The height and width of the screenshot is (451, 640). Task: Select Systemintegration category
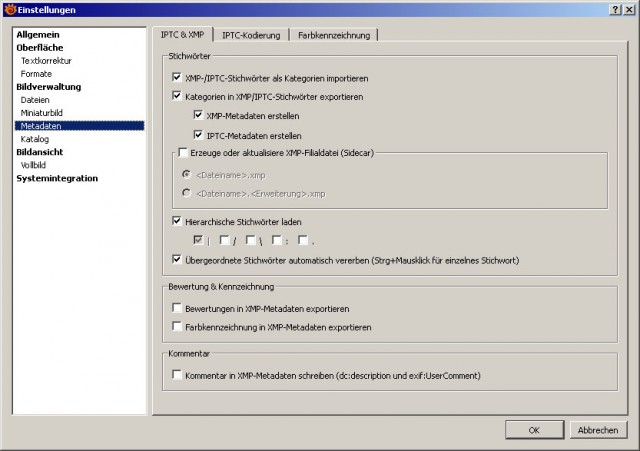point(57,178)
